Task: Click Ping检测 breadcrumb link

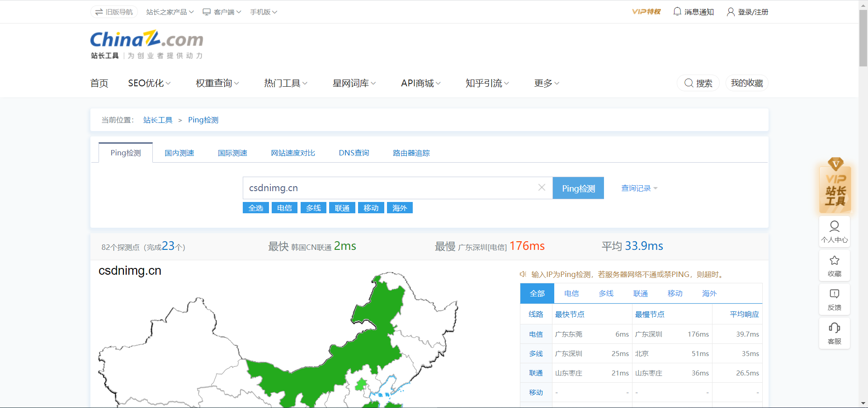Action: pos(203,120)
